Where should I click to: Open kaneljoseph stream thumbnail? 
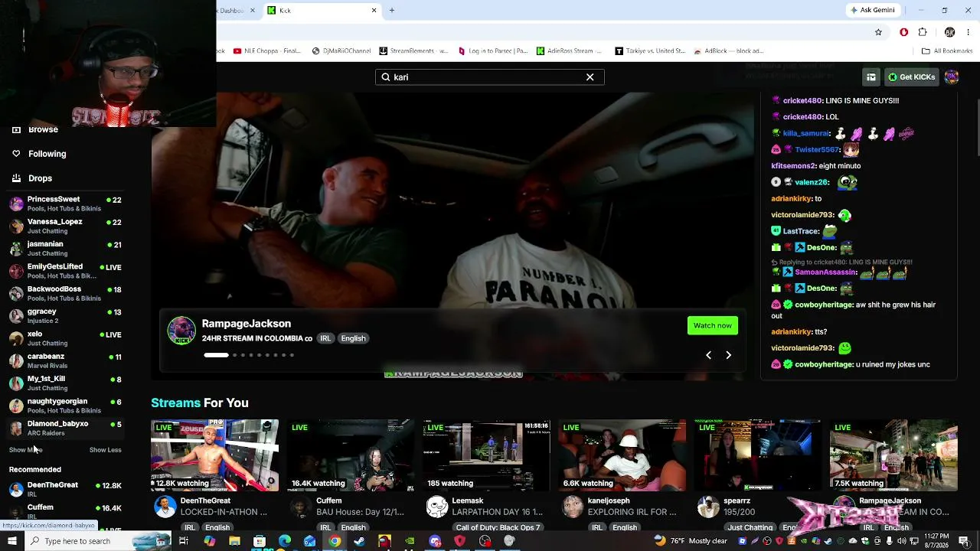(x=622, y=455)
